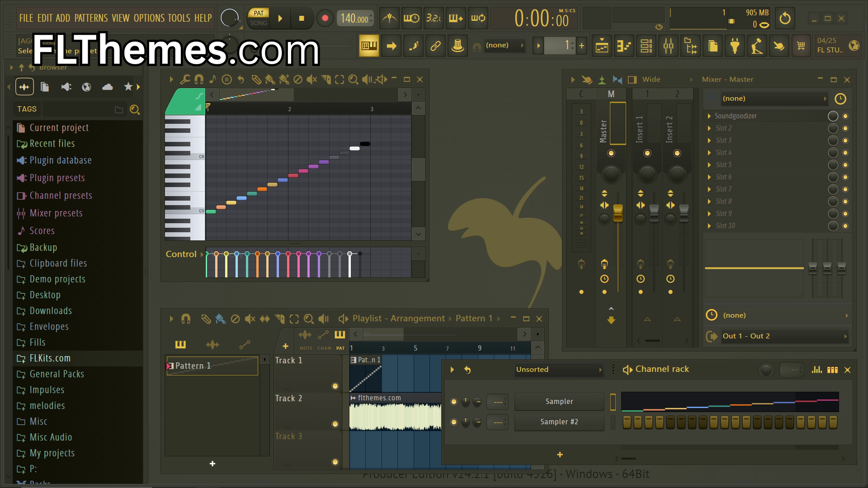This screenshot has width=868, height=488.
Task: Open the Unsorted channel filter dropdown
Action: click(x=559, y=370)
